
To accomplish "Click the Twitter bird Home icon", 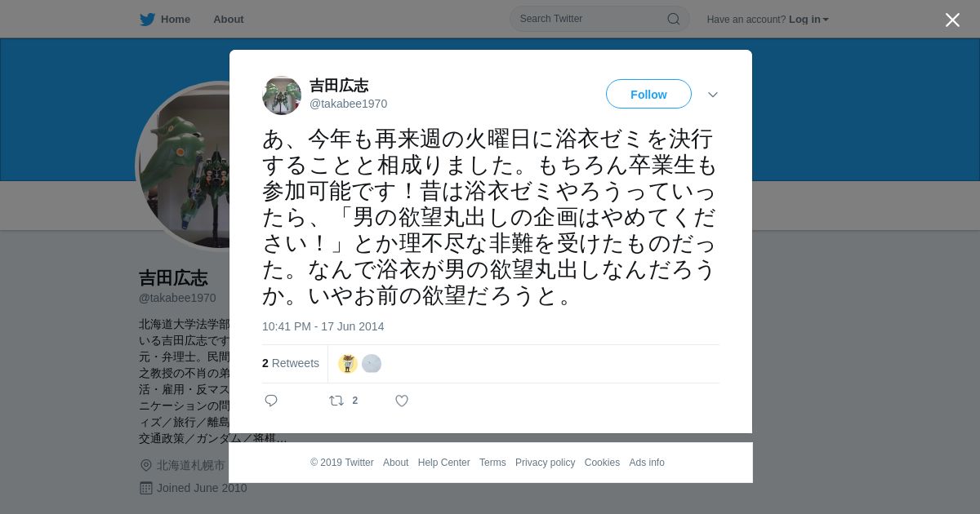I will (x=147, y=20).
